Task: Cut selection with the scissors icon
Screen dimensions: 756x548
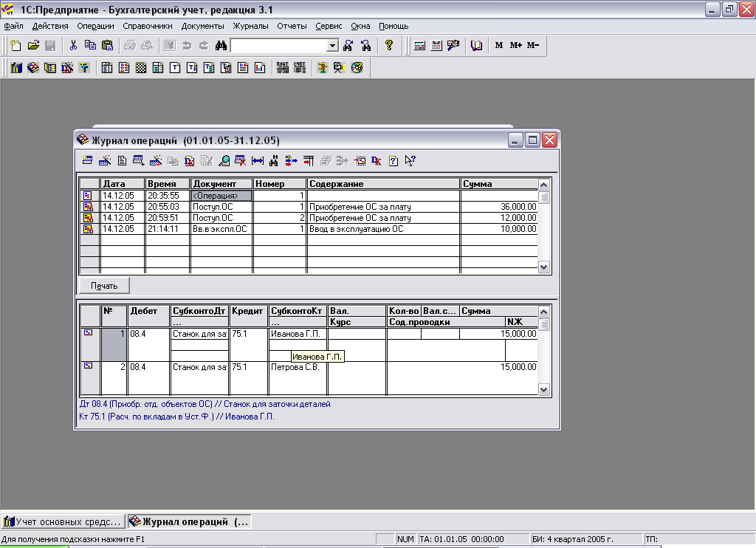Action: (x=73, y=45)
